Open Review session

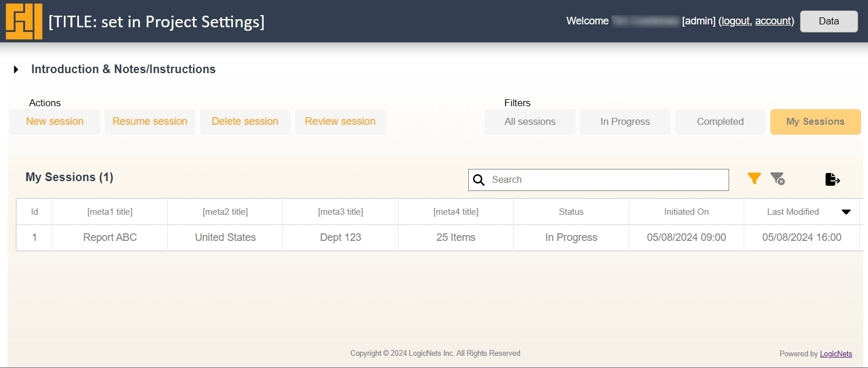coord(340,121)
